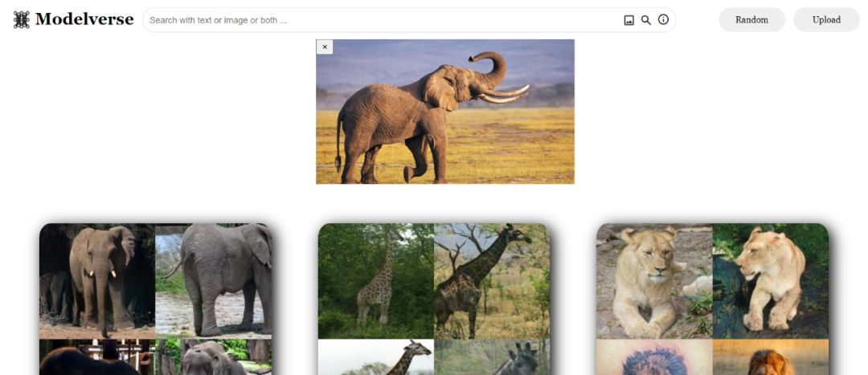
Task: Open the lion model card
Action: point(712,300)
